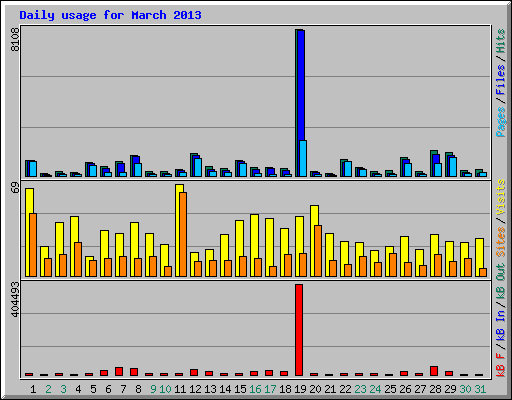512x400 pixels.
Task: Click green day label 3 on x-axis
Action: (x=63, y=389)
